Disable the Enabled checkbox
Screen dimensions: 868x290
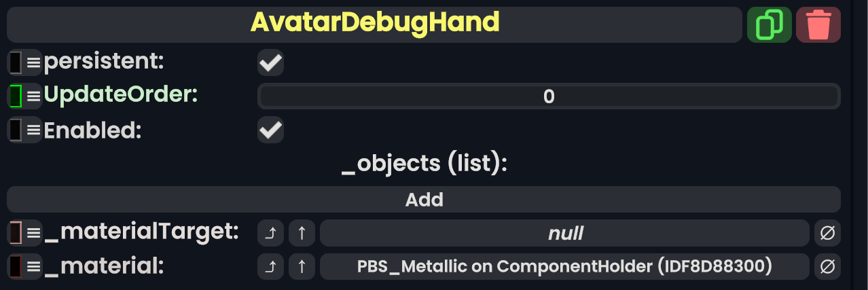[270, 130]
